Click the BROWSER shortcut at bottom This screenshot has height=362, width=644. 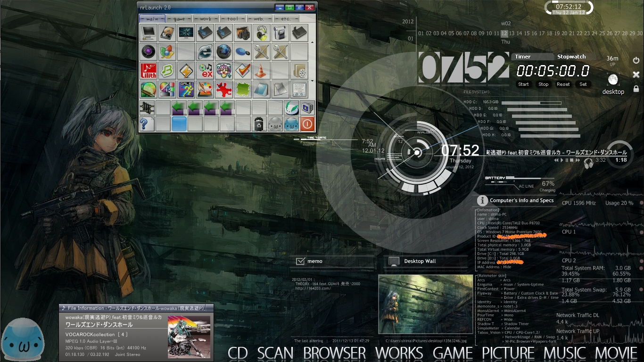point(334,353)
